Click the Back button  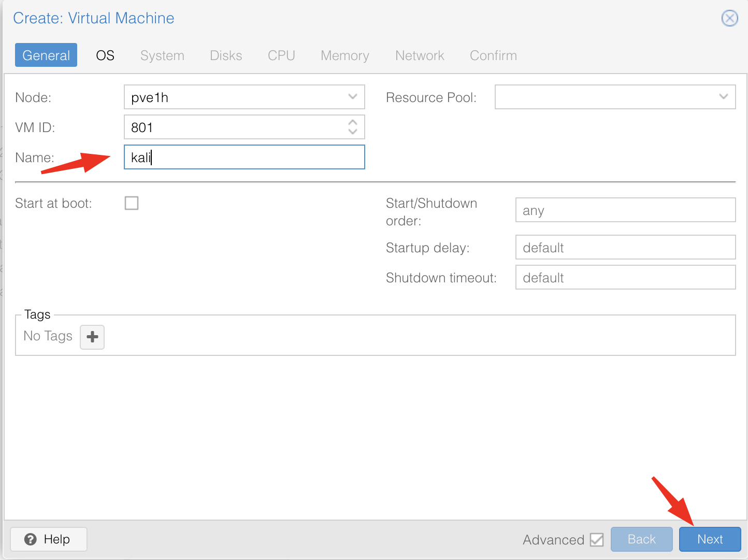tap(641, 539)
